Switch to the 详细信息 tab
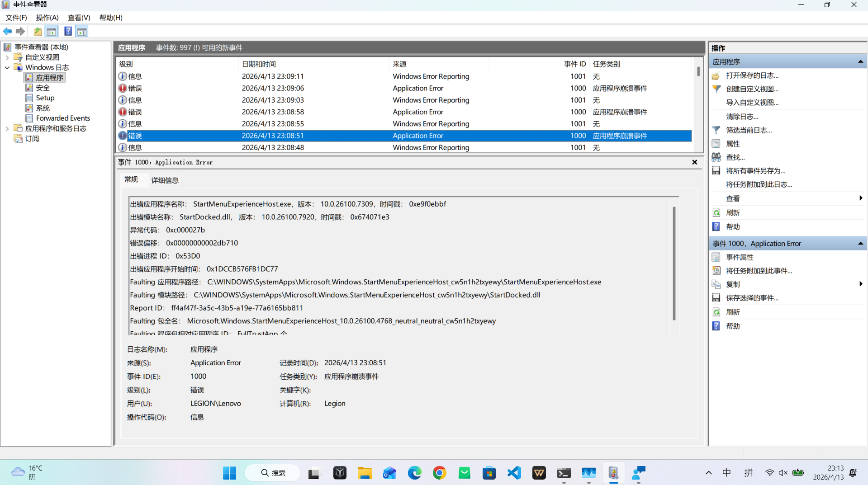868x485 pixels. click(x=165, y=180)
